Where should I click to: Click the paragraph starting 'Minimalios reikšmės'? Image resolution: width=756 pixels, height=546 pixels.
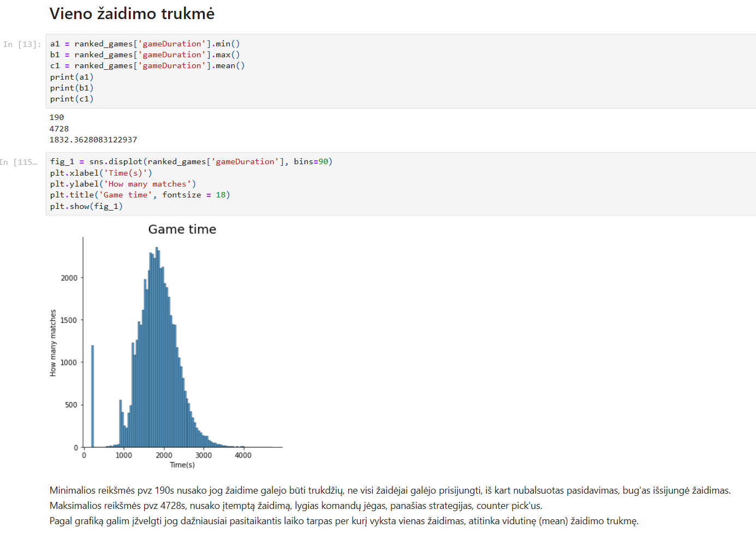pos(390,490)
